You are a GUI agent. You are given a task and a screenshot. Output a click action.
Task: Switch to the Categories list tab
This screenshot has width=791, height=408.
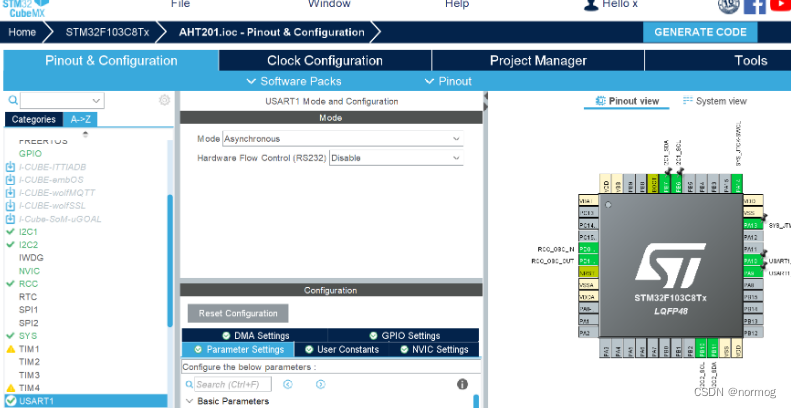pos(33,120)
